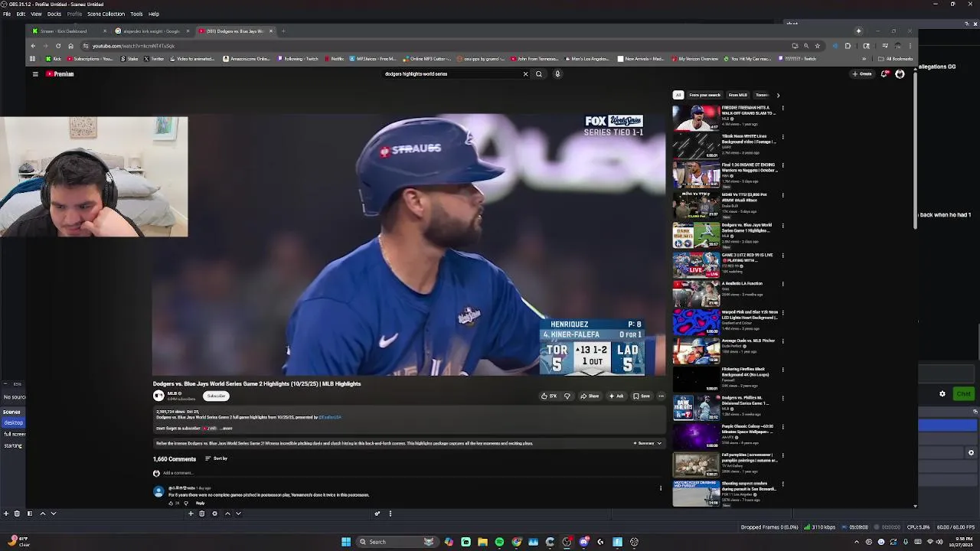Like the video with thumbs up
Image resolution: width=980 pixels, height=551 pixels.
[x=549, y=396]
